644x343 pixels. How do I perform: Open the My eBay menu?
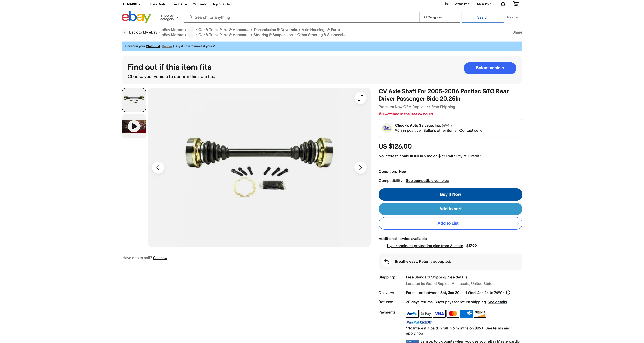pos(484,4)
